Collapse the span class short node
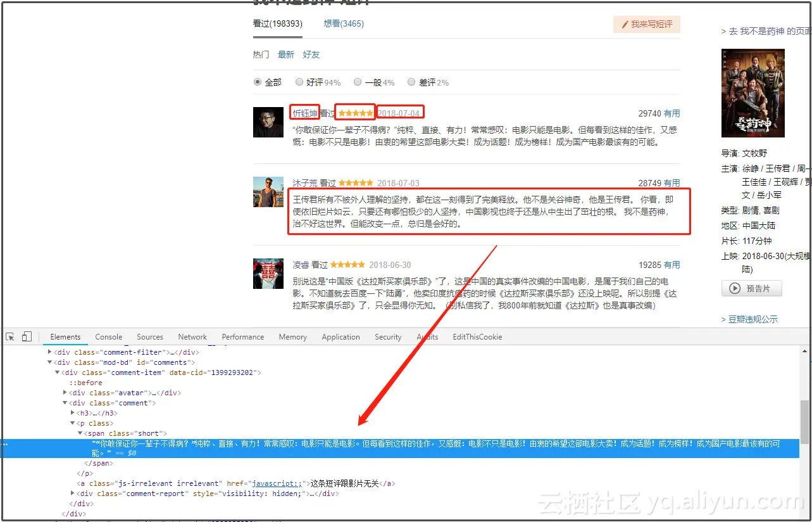Viewport: 812px width, 522px height. (80, 433)
